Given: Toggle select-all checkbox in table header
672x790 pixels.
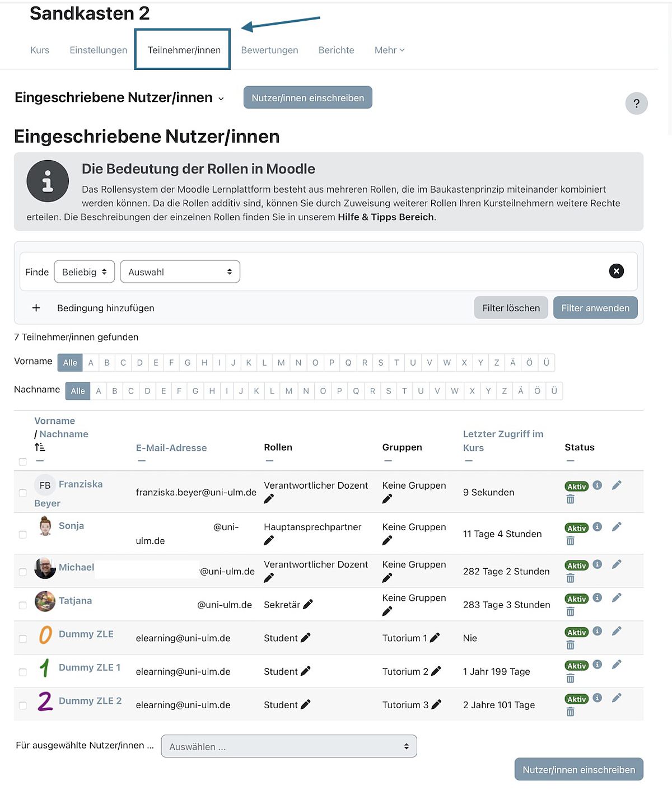Looking at the screenshot, I should [x=22, y=462].
